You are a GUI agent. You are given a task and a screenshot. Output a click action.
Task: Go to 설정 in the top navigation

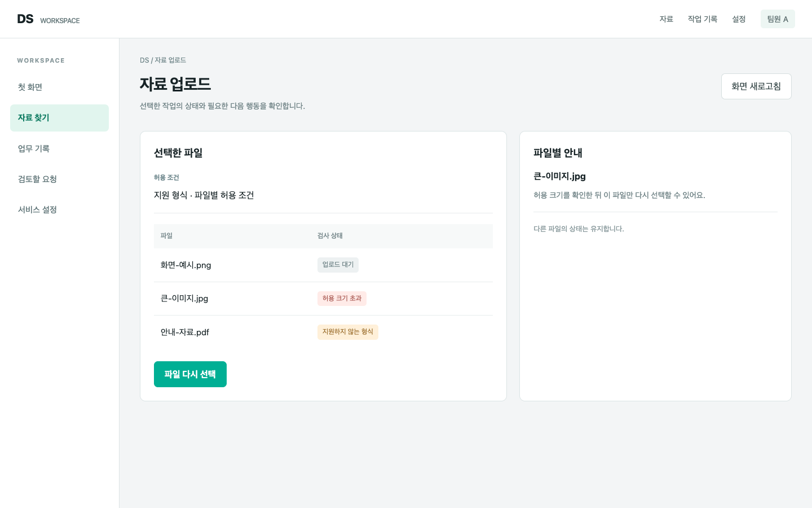click(x=739, y=19)
